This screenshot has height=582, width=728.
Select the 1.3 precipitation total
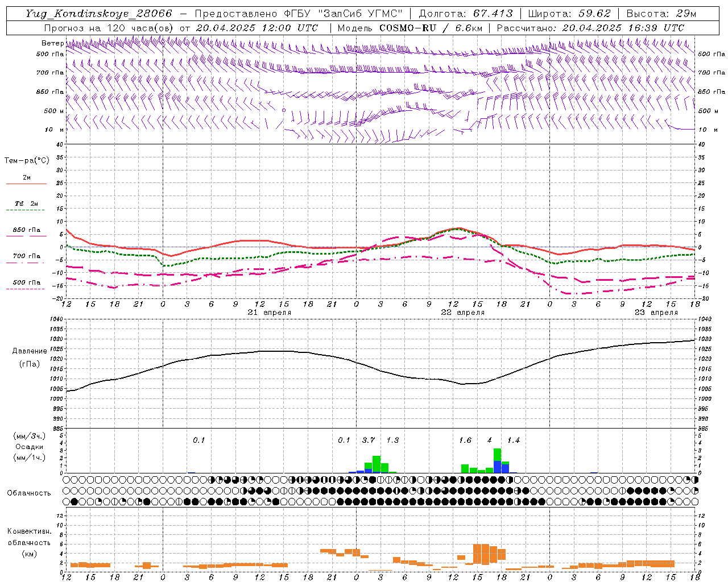392,440
